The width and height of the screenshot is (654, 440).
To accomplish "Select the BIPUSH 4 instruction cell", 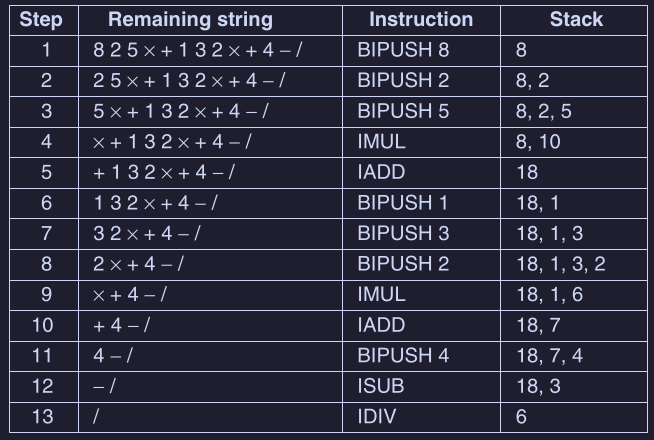I will (x=403, y=355).
